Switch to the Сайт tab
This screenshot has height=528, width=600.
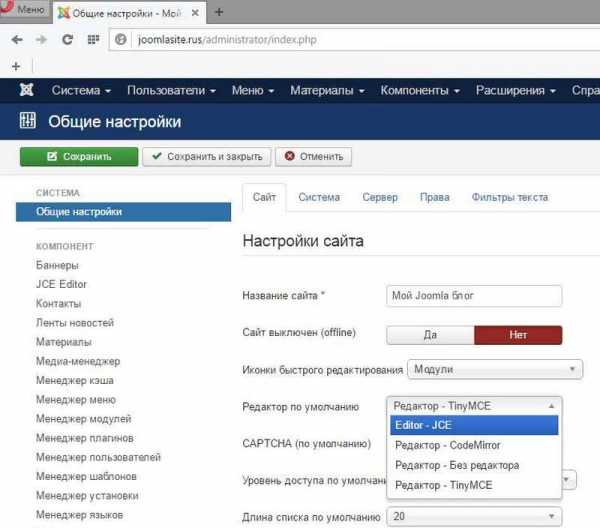click(264, 197)
